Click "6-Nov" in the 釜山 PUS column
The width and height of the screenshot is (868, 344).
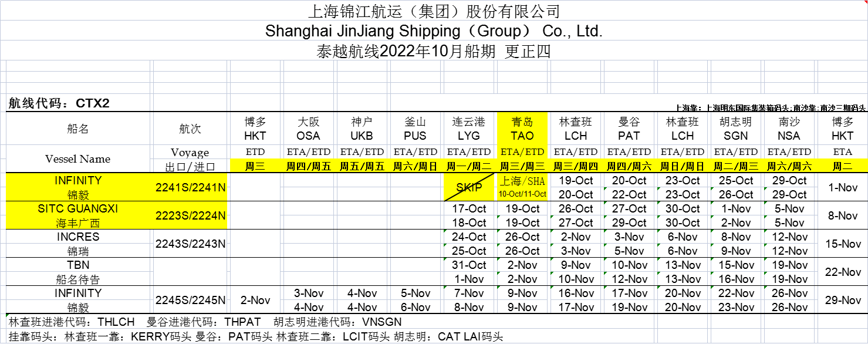(415, 307)
